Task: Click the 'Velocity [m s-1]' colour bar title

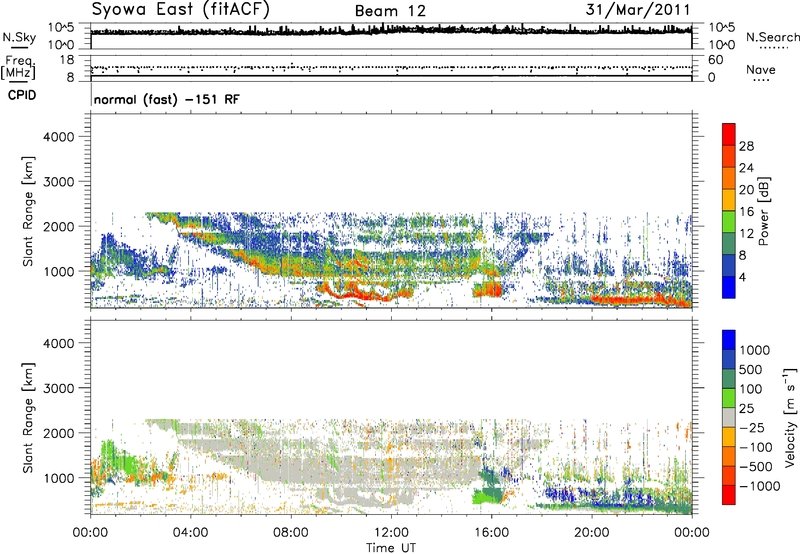Action: (790, 417)
